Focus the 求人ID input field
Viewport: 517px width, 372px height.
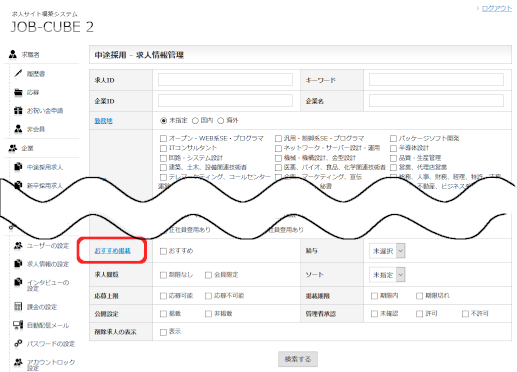click(x=225, y=80)
